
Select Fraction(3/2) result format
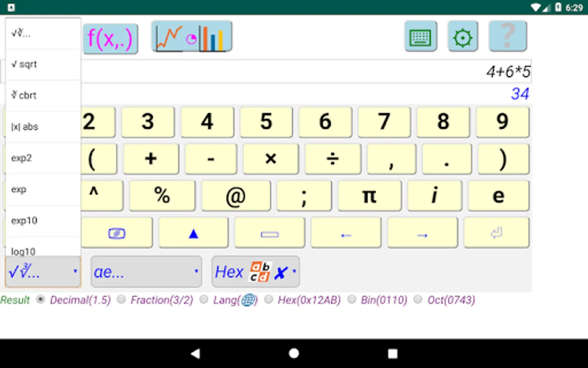pyautogui.click(x=156, y=300)
